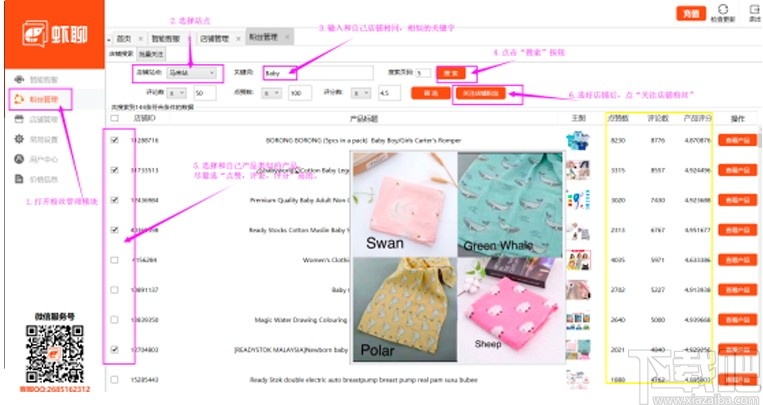Viewport: 763px width, 405px height.
Task: Click the 产品评分 column header
Action: pos(697,118)
